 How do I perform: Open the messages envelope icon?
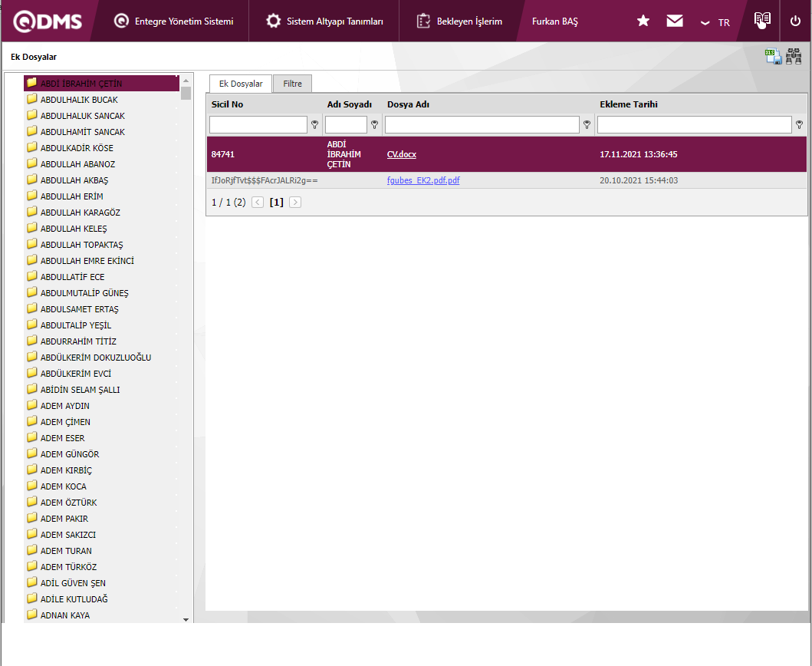pyautogui.click(x=675, y=21)
